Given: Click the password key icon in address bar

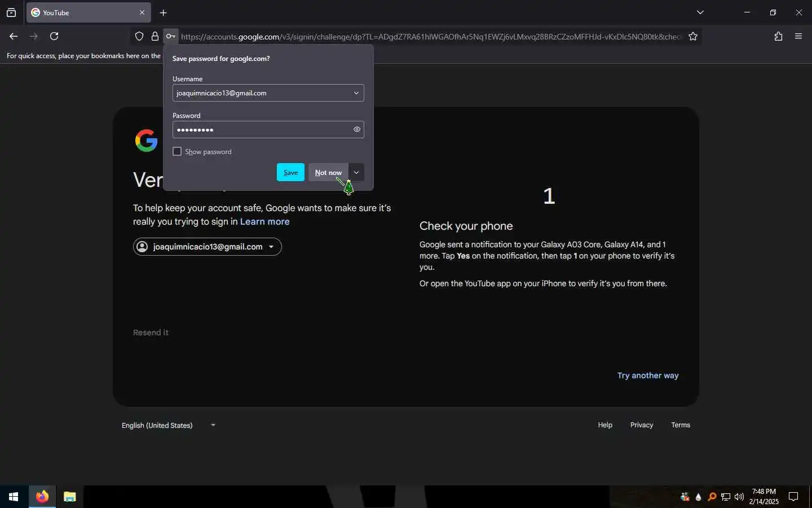Looking at the screenshot, I should point(170,37).
